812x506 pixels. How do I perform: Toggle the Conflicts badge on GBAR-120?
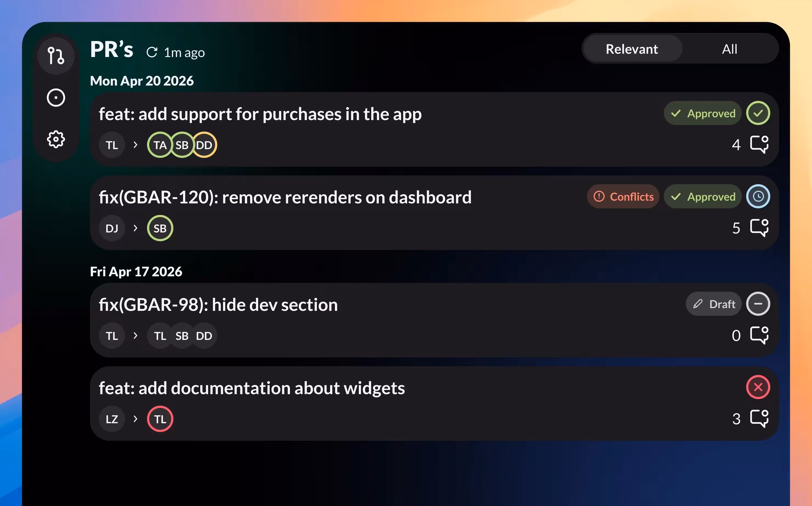click(x=623, y=197)
